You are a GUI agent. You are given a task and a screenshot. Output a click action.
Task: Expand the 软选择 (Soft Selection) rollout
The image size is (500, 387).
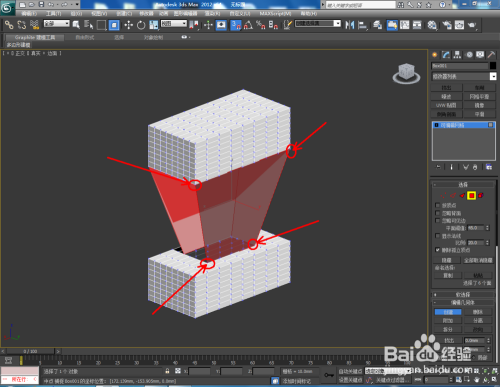pyautogui.click(x=463, y=295)
